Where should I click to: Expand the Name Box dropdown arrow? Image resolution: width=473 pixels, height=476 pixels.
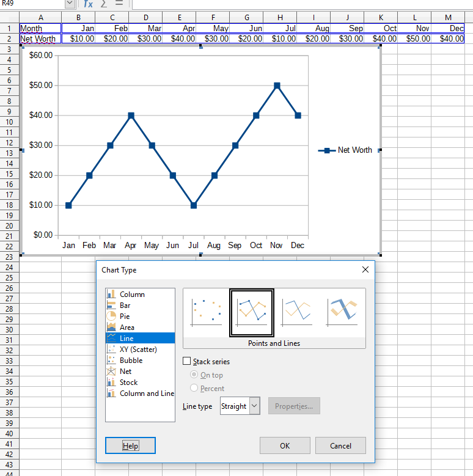69,4
